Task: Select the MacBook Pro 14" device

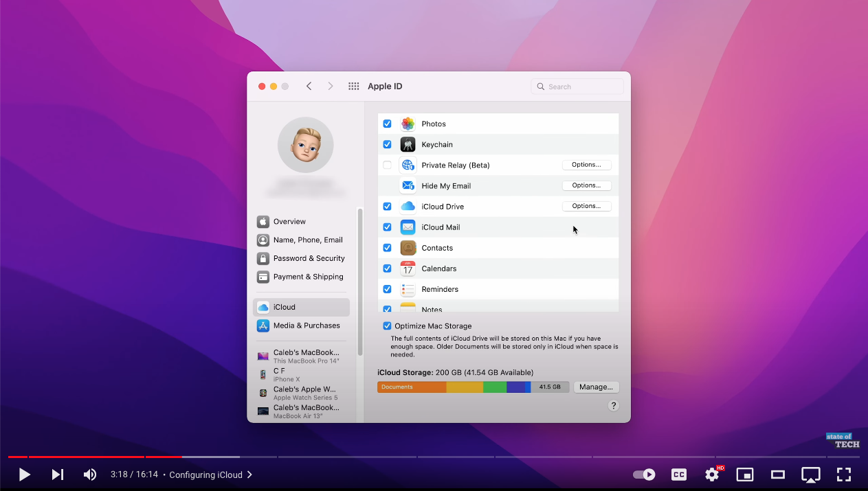Action: point(301,356)
